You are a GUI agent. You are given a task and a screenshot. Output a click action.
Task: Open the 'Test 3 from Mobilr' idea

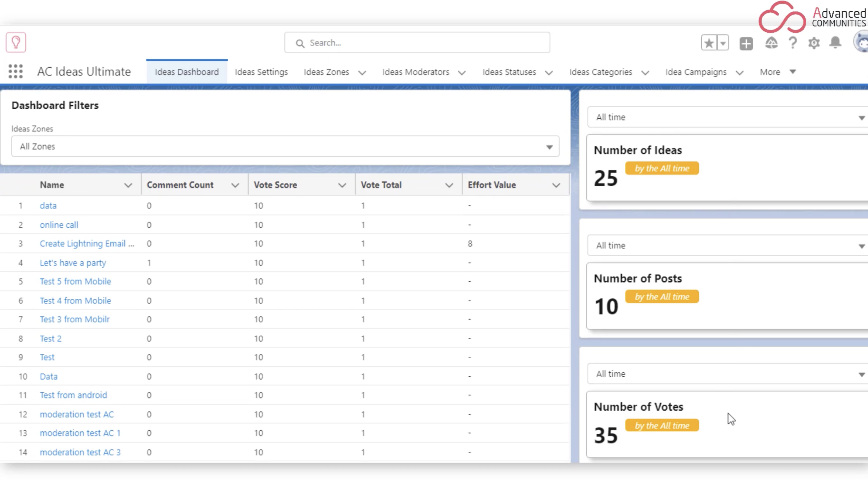pos(75,319)
